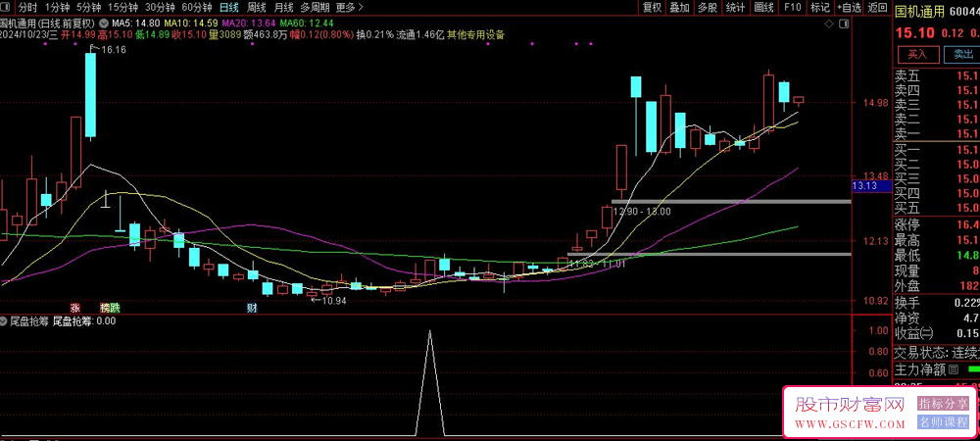
Task: Open the 多周期 multi-period view
Action: 315,8
